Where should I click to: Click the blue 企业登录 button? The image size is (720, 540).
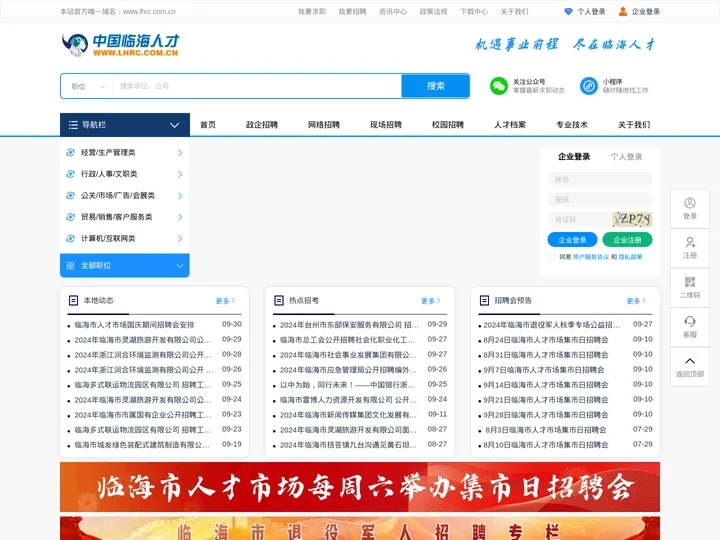572,240
